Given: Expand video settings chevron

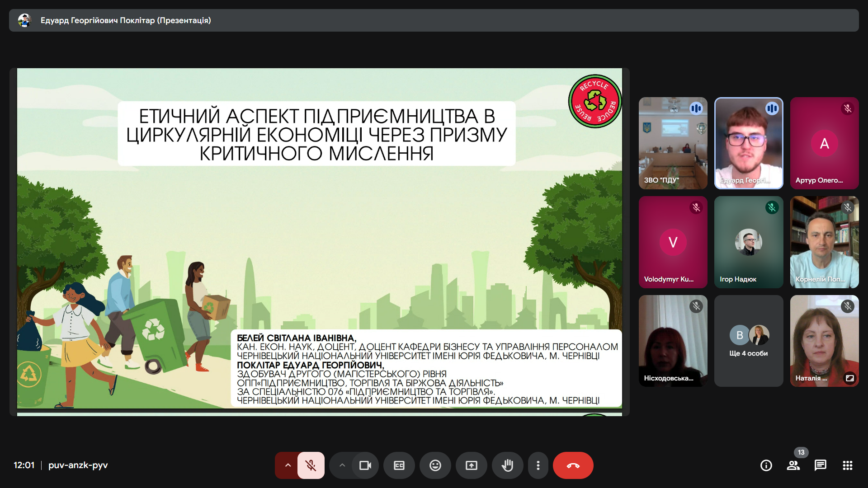Looking at the screenshot, I should [342, 465].
